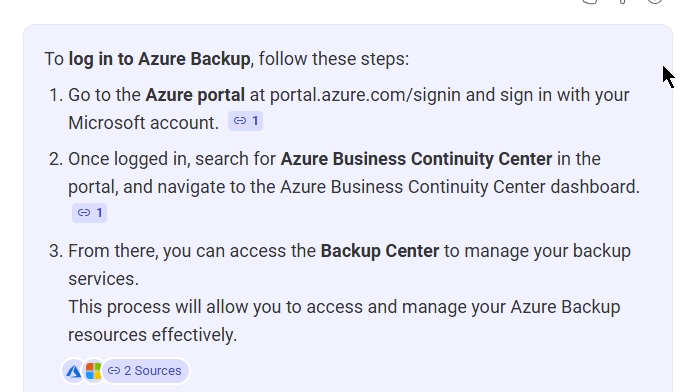Click the Azure logo source icon
The width and height of the screenshot is (699, 392).
[x=73, y=371]
